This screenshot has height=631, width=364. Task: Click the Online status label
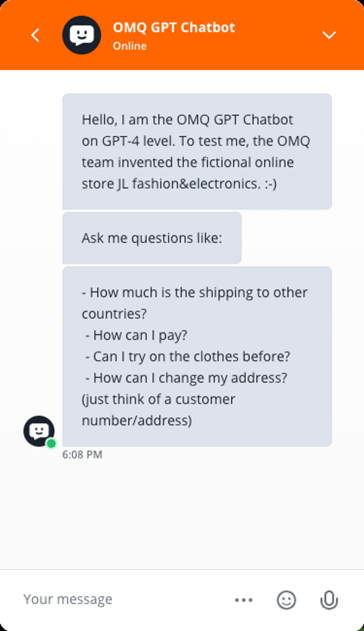[x=130, y=46]
